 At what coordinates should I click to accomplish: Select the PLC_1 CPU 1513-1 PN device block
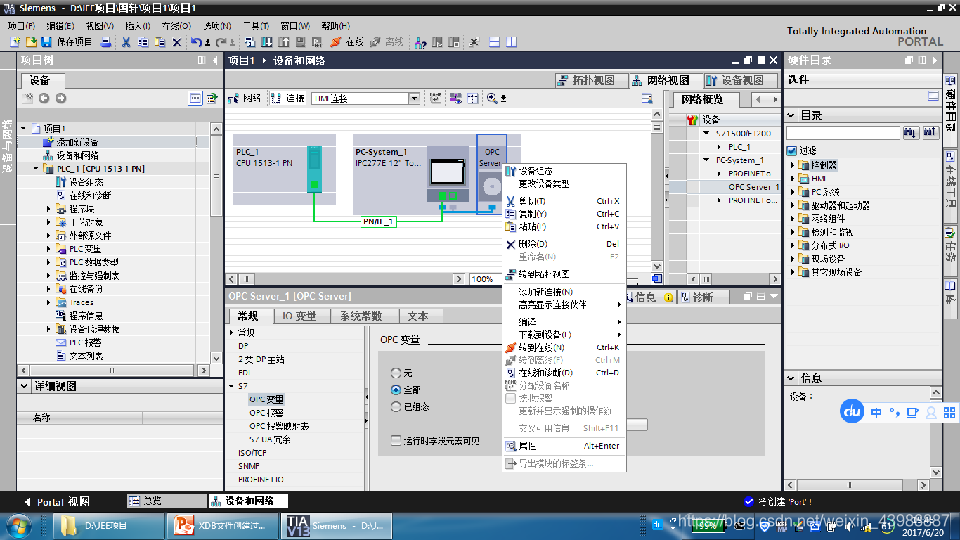click(284, 170)
